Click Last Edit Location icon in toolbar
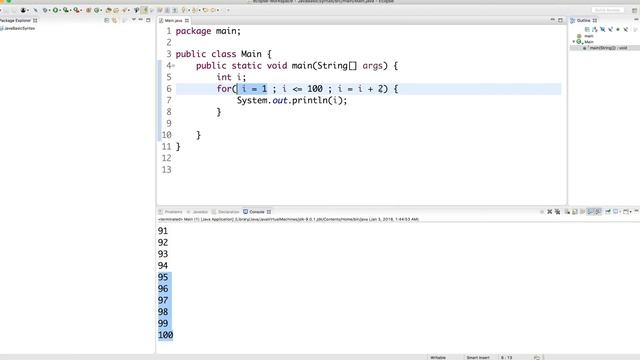 click(x=204, y=10)
